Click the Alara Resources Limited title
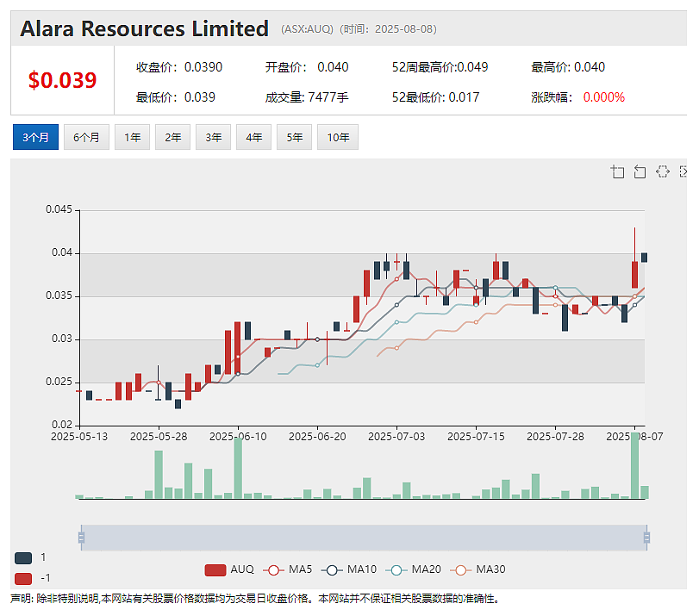This screenshot has height=616, width=699. click(145, 28)
